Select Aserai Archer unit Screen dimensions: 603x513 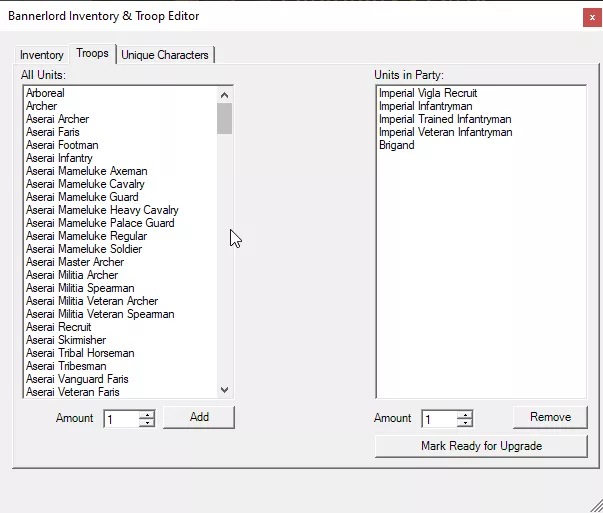click(x=121, y=119)
